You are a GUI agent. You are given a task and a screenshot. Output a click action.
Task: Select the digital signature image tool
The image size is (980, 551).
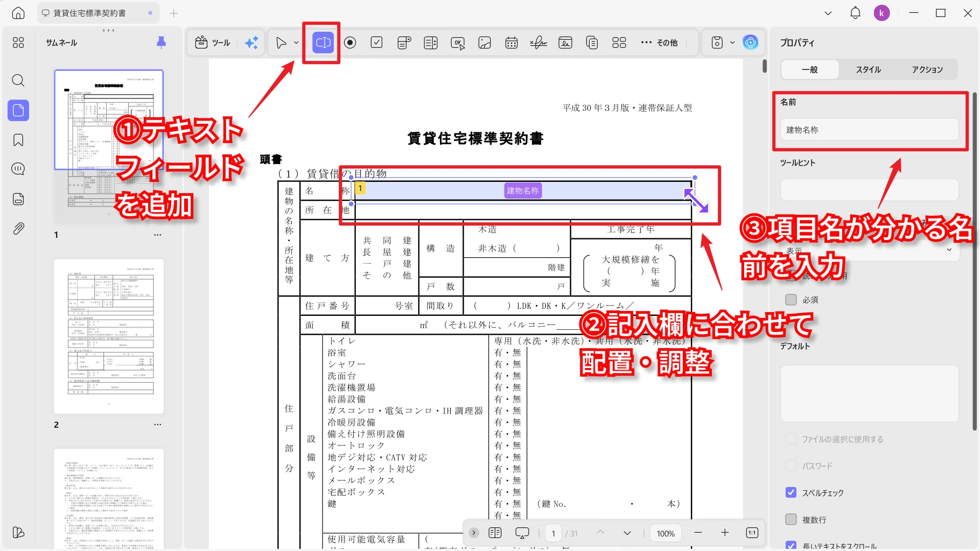tap(565, 43)
